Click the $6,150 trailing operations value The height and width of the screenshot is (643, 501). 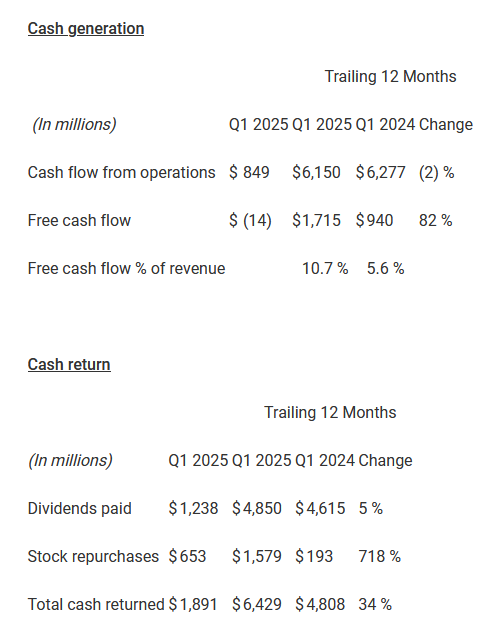pyautogui.click(x=316, y=173)
